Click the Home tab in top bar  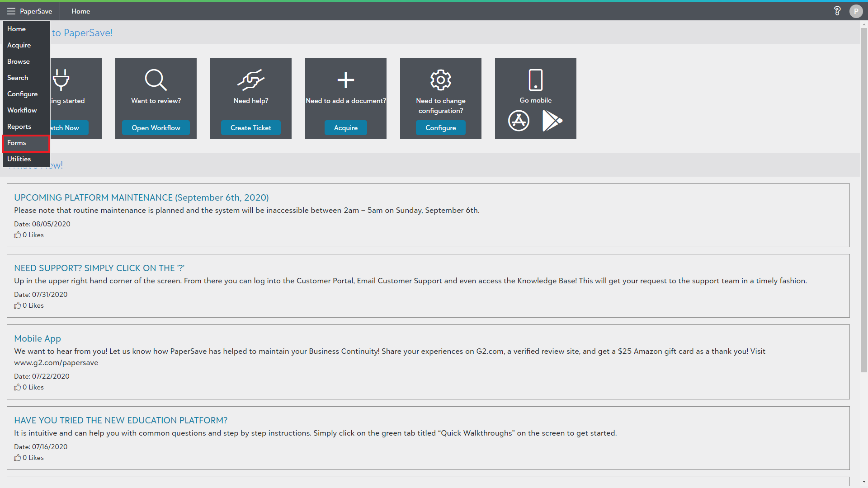click(81, 11)
